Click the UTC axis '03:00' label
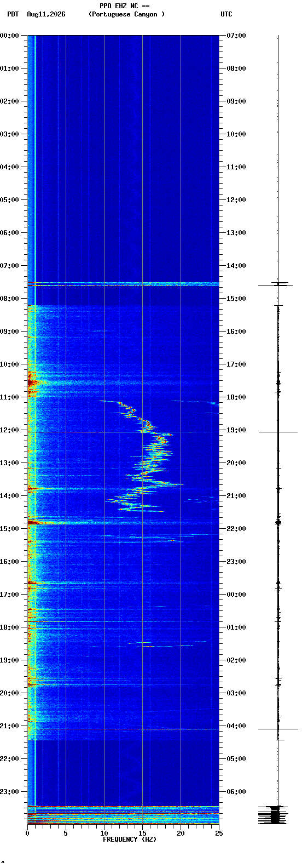The height and width of the screenshot is (868, 302). click(x=236, y=693)
